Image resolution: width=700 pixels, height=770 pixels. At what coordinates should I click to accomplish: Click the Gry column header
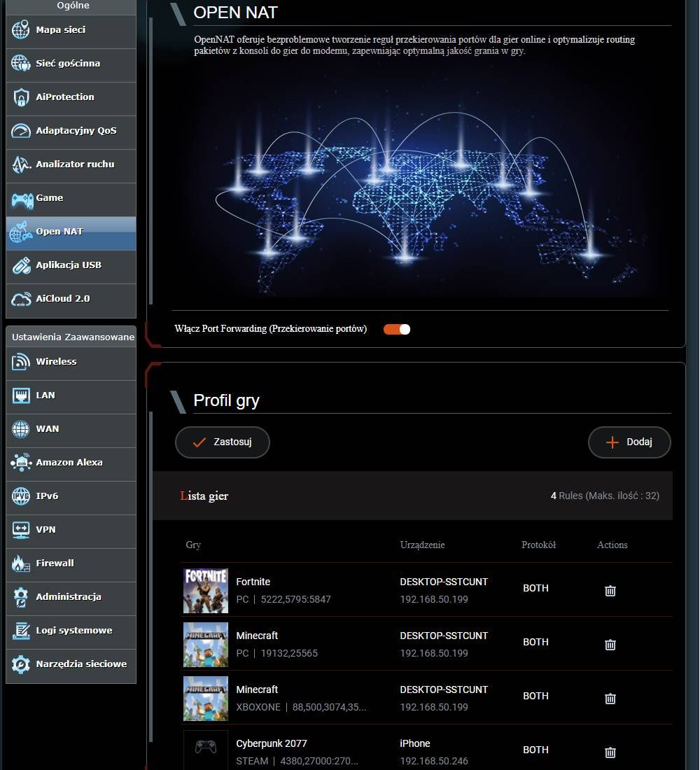click(x=193, y=545)
